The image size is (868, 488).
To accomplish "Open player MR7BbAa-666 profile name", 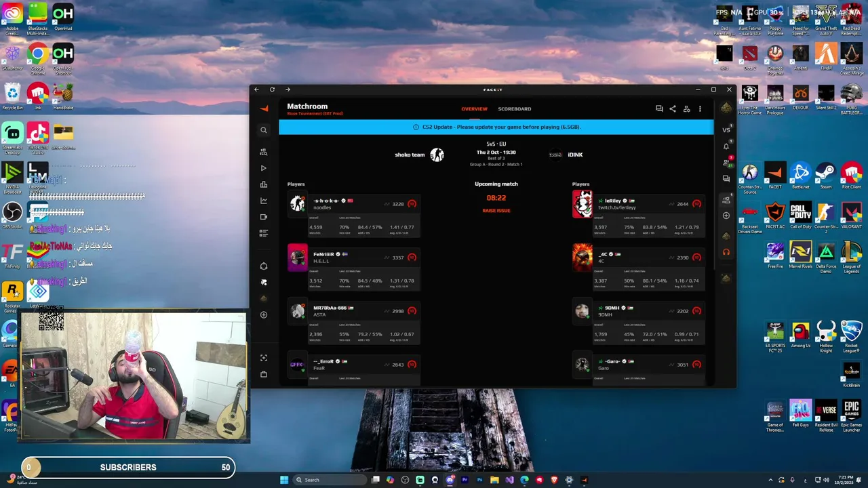I will 330,308.
